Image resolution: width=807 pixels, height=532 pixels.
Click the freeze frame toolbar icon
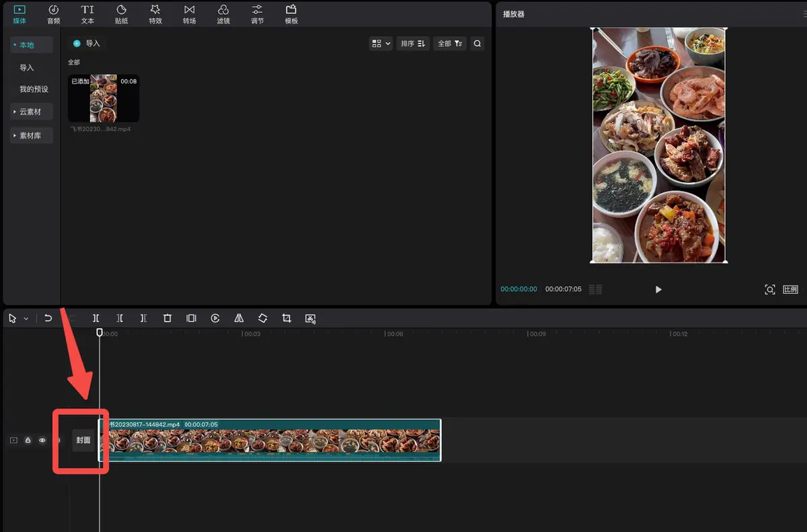191,318
